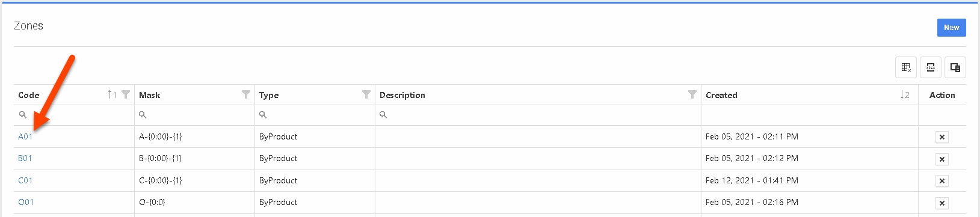Open the O01 zone link
Viewport: 980px width, 217px height.
point(26,202)
